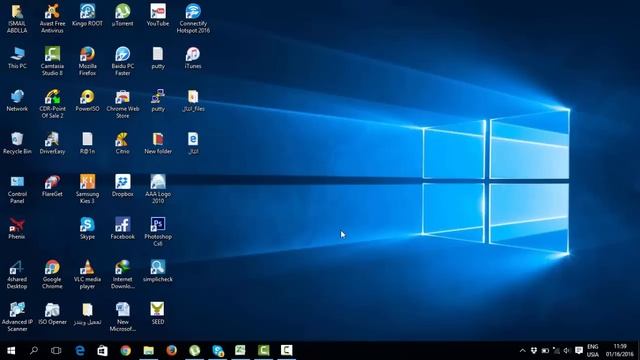
Task: Select the YouTube desktop icon
Action: [158, 16]
